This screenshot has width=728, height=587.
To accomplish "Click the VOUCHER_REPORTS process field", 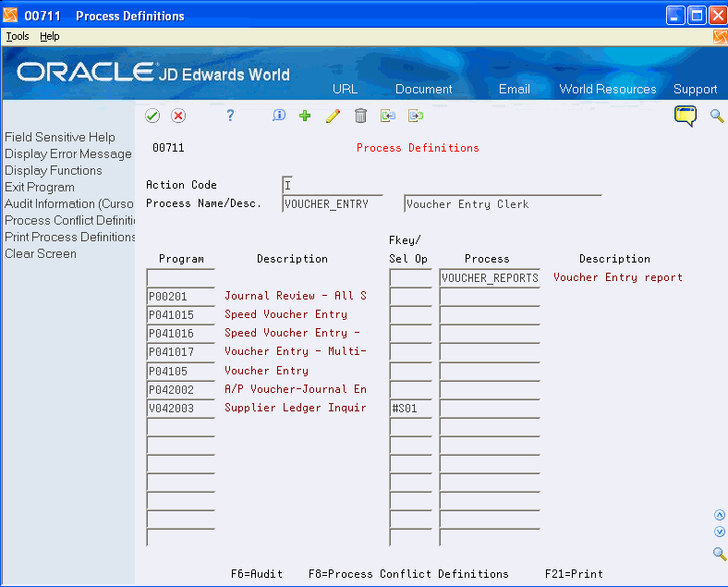I will [x=490, y=277].
